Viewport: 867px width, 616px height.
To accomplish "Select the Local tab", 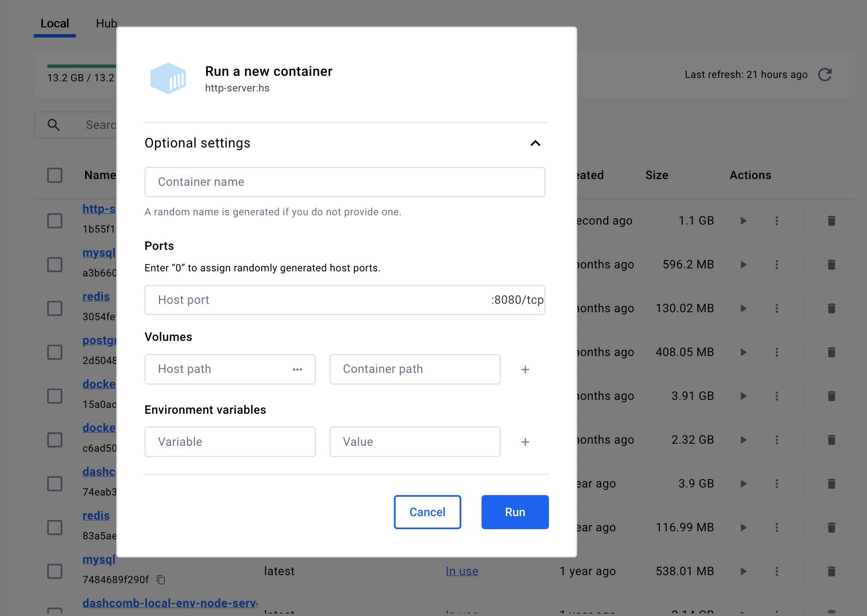I will tap(55, 24).
